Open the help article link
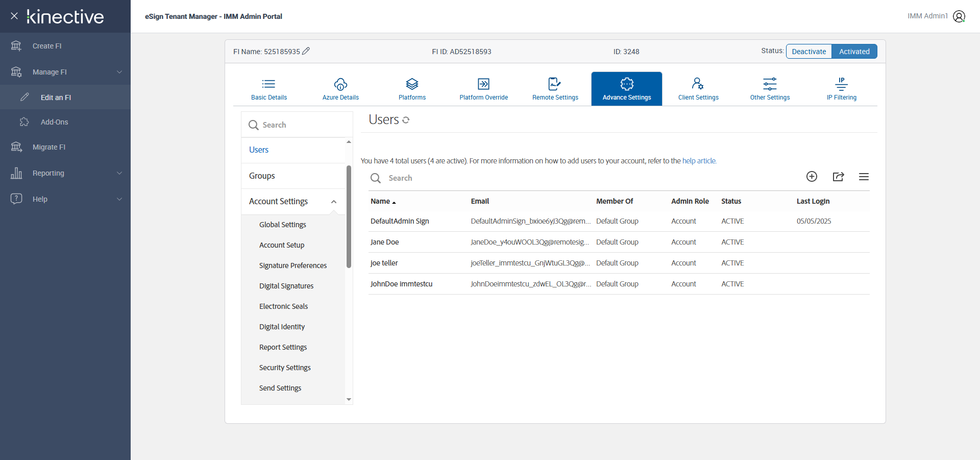Image resolution: width=980 pixels, height=460 pixels. tap(699, 161)
